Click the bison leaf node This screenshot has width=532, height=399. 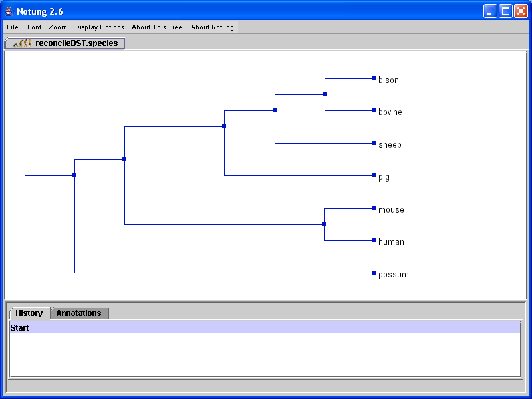click(x=374, y=78)
